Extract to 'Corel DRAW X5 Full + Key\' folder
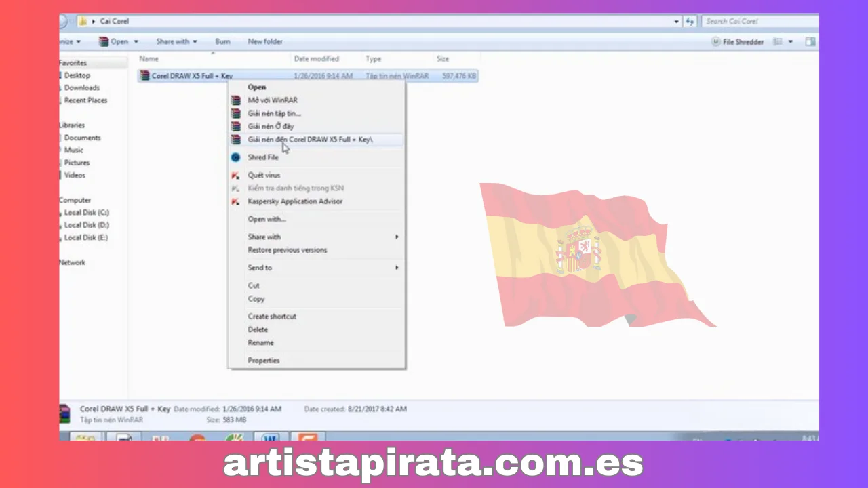Screen dimensions: 868x488 (310, 140)
